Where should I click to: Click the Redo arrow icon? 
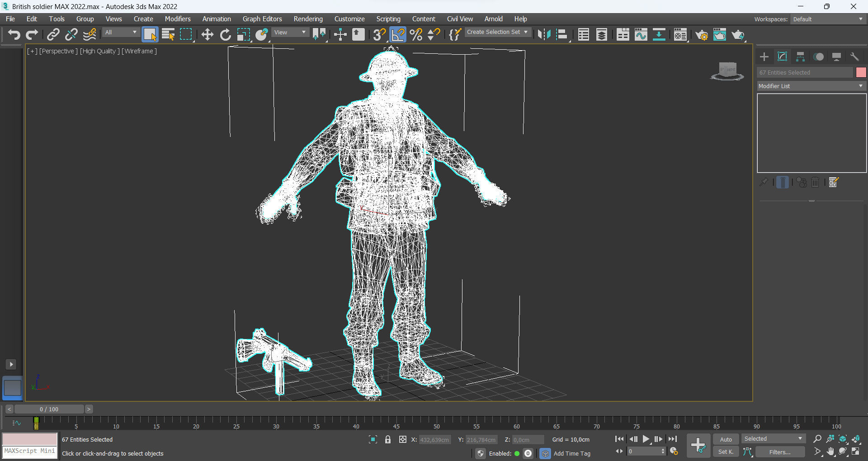coord(32,35)
